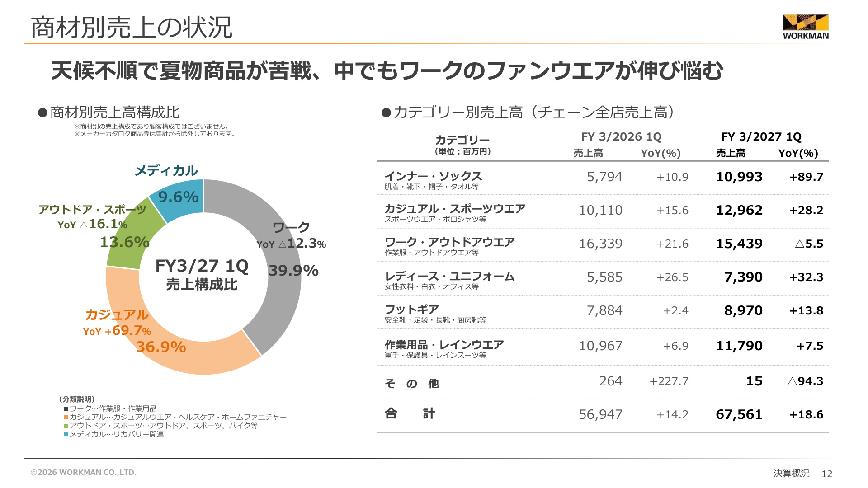Click the △94.3 value in その他 row
Screen dimensions: 868x488
tap(805, 381)
